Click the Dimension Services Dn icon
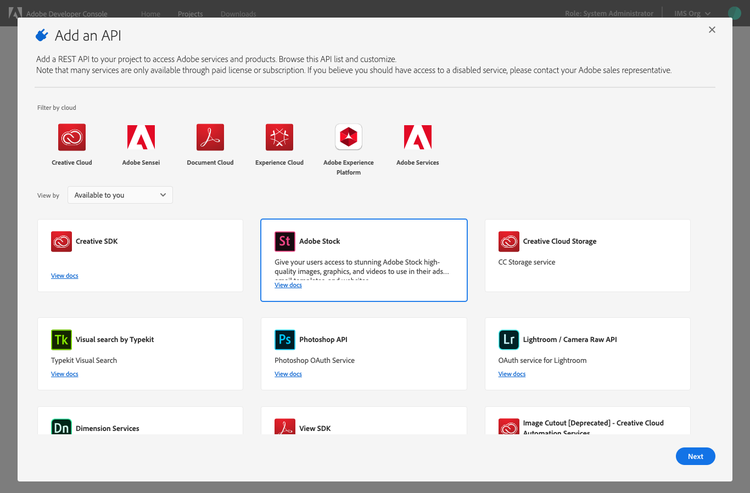Screen dimensions: 750x493 pos(61,427)
